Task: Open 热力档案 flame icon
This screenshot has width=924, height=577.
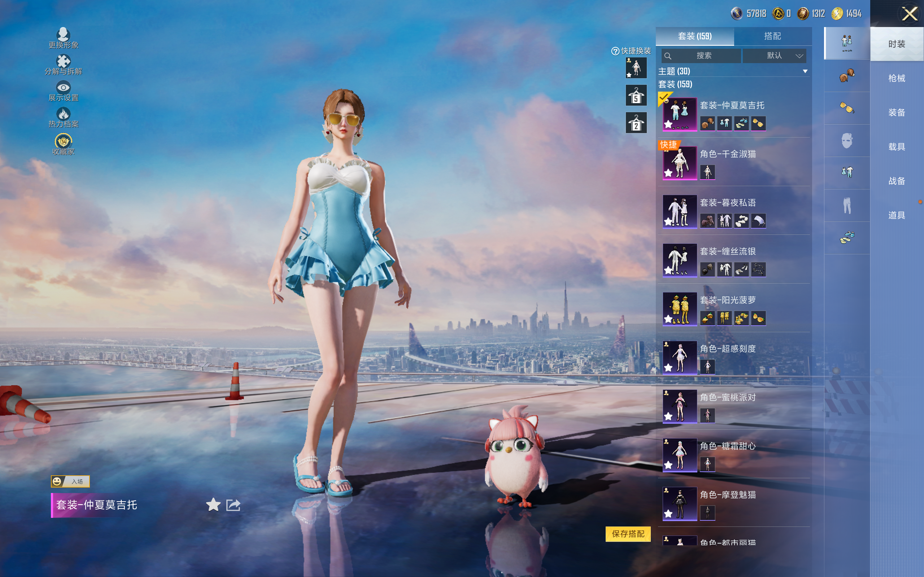Action: point(64,114)
